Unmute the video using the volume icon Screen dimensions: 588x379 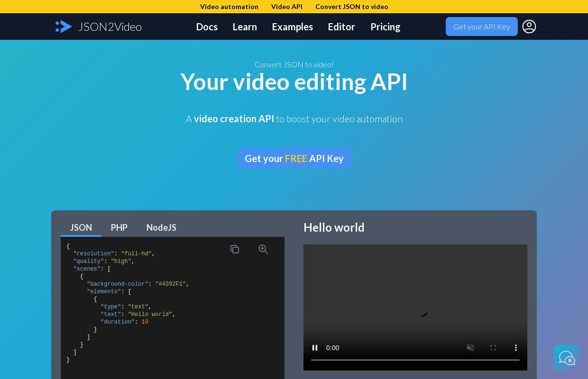click(x=470, y=348)
